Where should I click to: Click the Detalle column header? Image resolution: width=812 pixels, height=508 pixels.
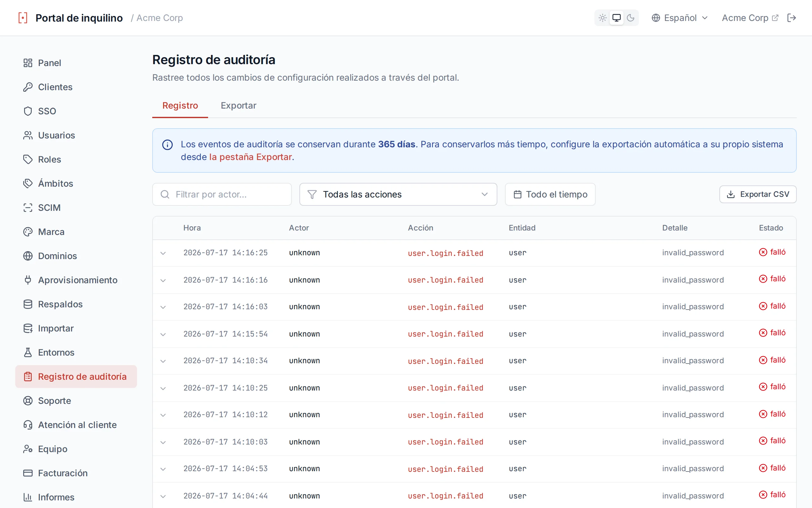674,228
